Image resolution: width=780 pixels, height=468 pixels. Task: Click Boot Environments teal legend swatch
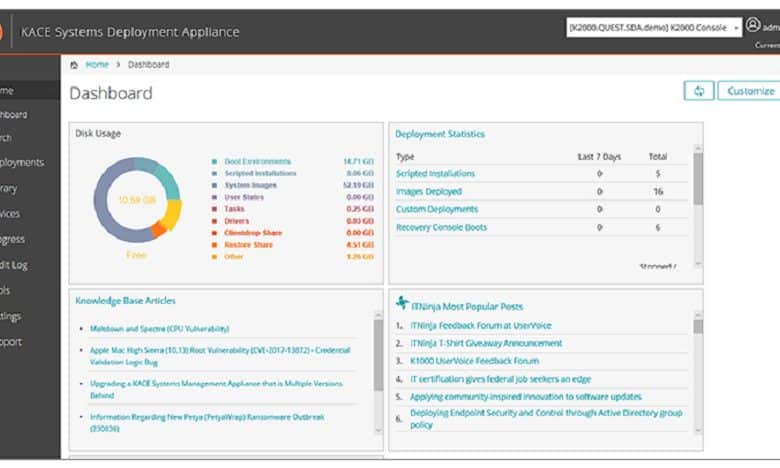coord(214,162)
